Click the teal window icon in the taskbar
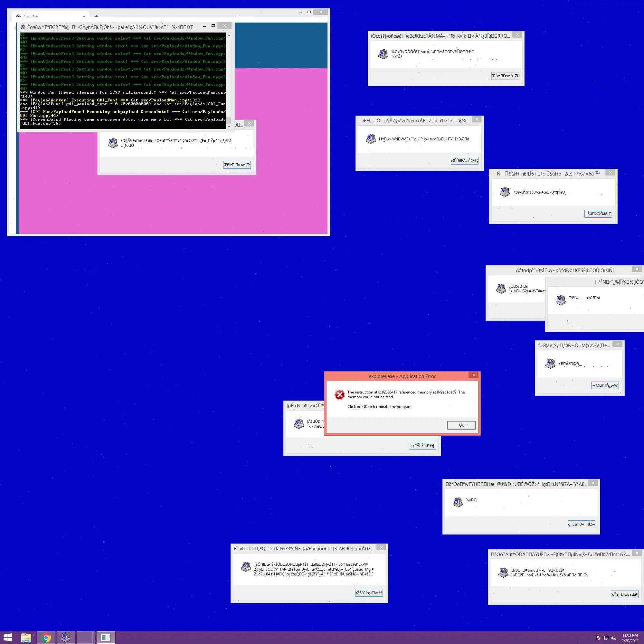The image size is (644, 644). [x=106, y=637]
